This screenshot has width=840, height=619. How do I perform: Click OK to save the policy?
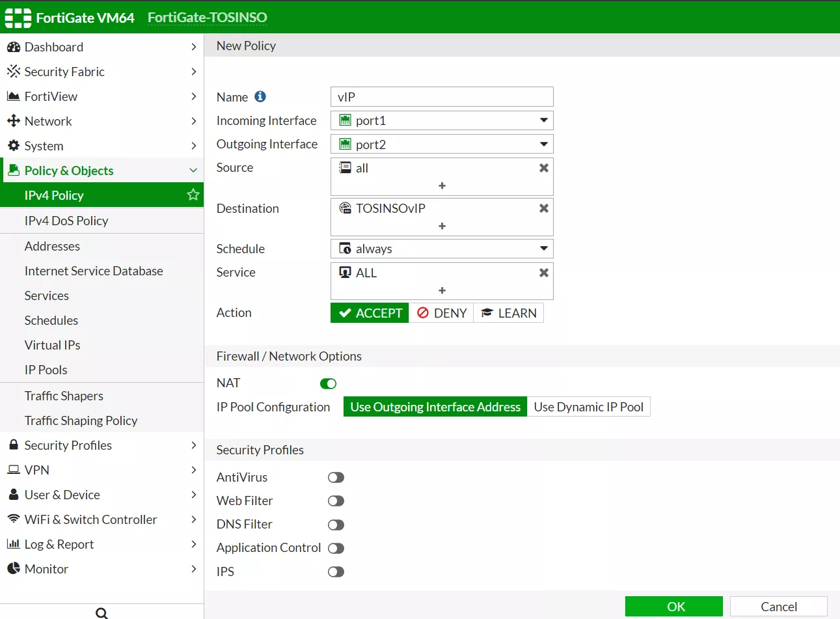point(674,607)
